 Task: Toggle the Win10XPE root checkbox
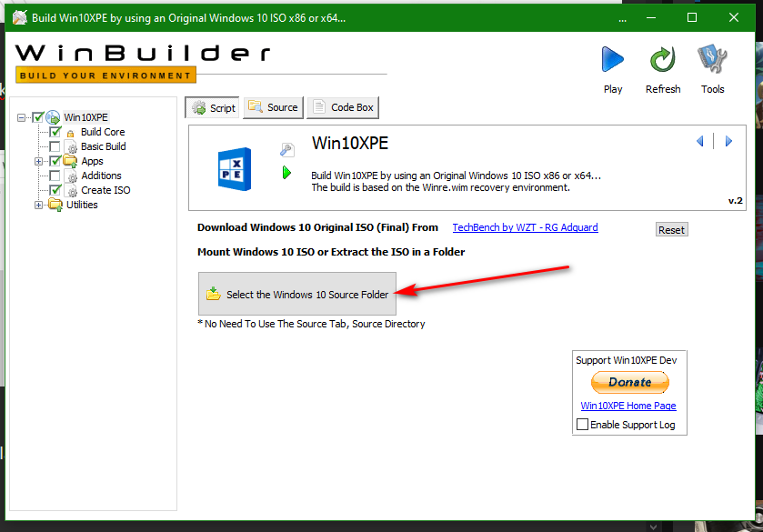tap(38, 117)
